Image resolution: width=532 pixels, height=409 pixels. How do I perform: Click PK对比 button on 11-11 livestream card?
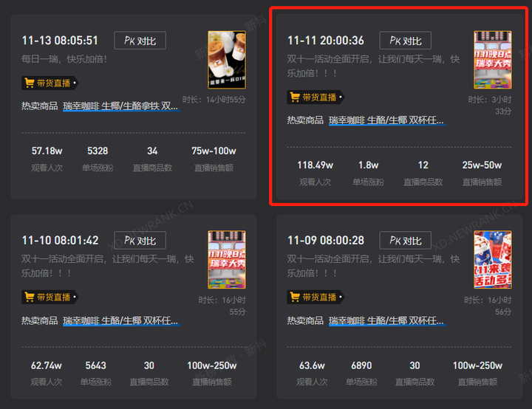(406, 41)
